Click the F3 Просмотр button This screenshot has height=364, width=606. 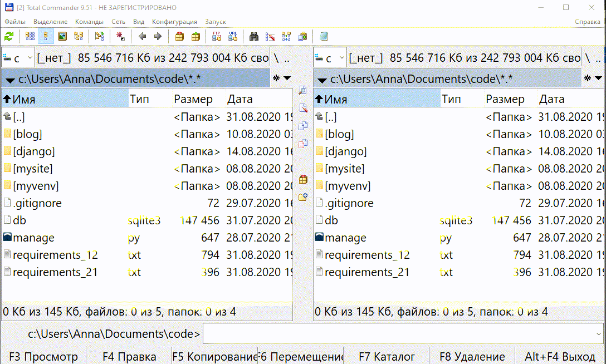point(43,356)
